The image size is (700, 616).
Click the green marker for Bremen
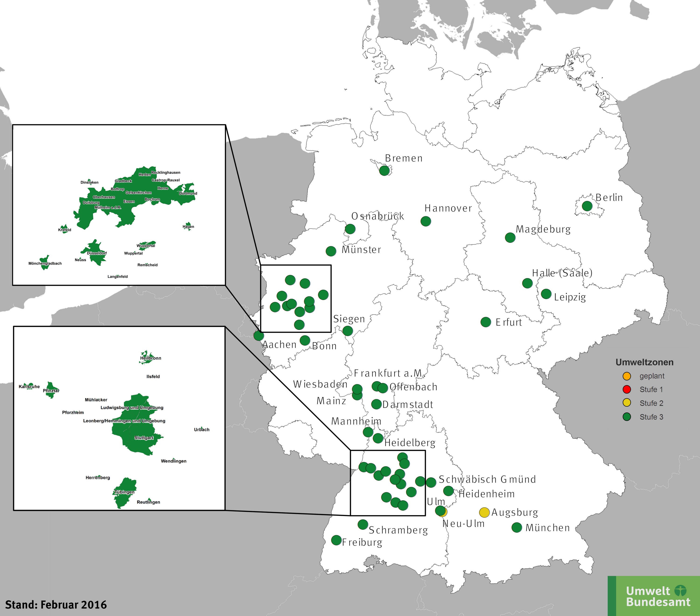[x=384, y=170]
